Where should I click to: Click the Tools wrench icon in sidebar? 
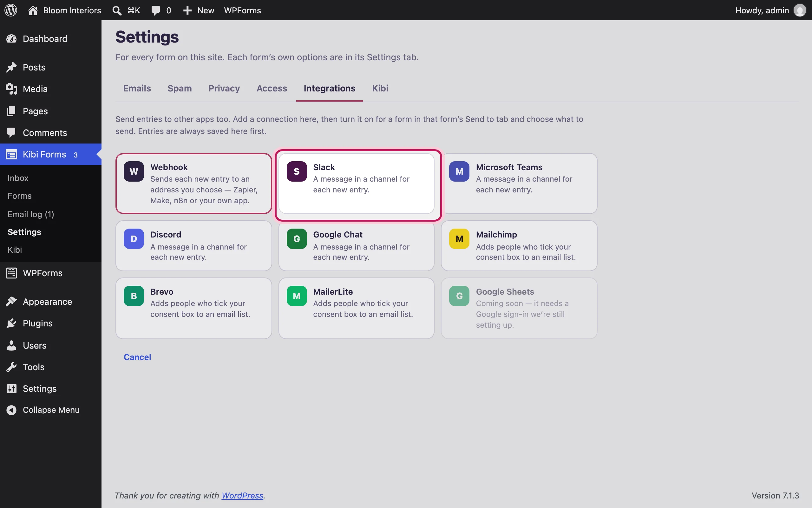11,367
